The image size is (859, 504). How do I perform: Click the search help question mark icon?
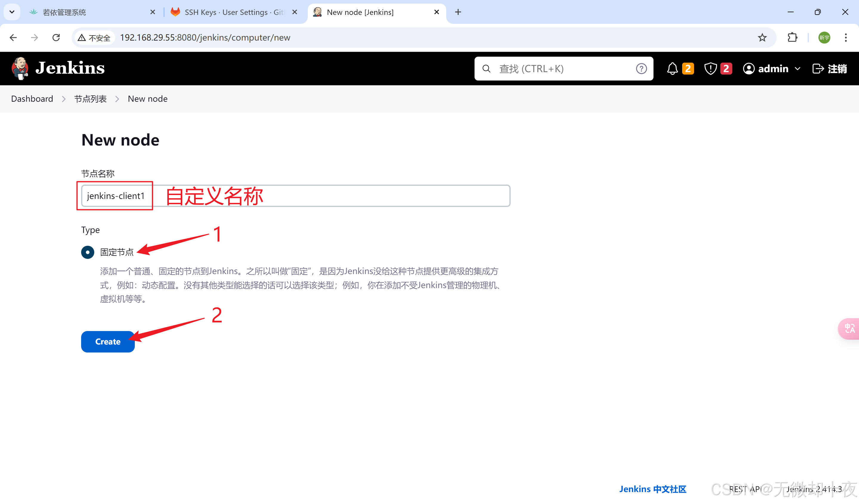click(641, 69)
